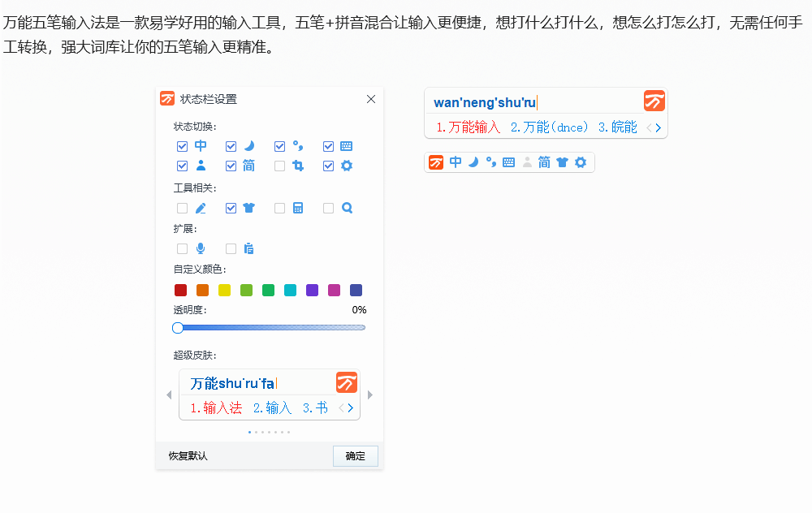Screen dimensions: 812x513
Task: Click the magnifier icon under 工具相关
Action: point(347,208)
